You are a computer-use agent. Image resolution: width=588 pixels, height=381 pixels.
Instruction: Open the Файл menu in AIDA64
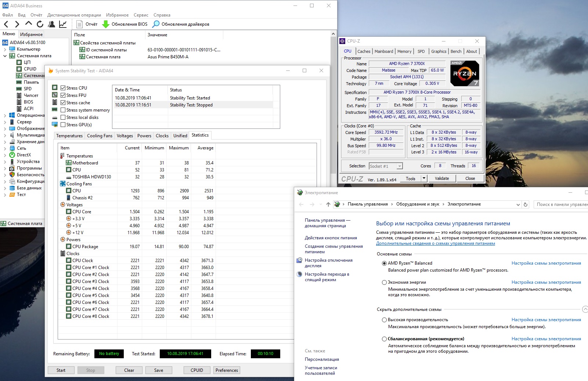tap(7, 15)
